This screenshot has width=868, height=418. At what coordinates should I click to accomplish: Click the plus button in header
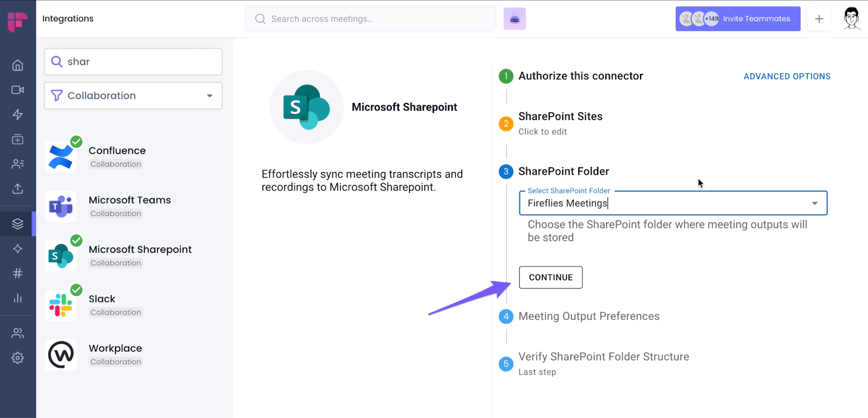819,19
